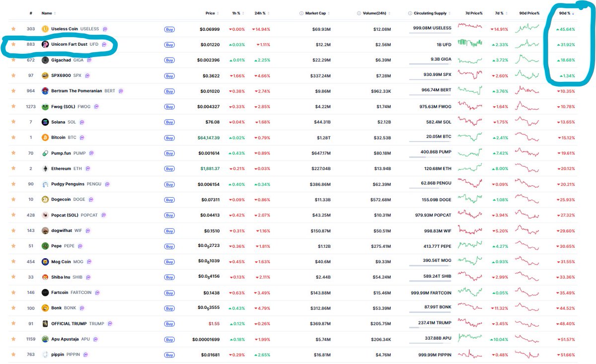Image resolution: width=596 pixels, height=364 pixels.
Task: Sort the table by 90d % column
Action: click(x=566, y=13)
